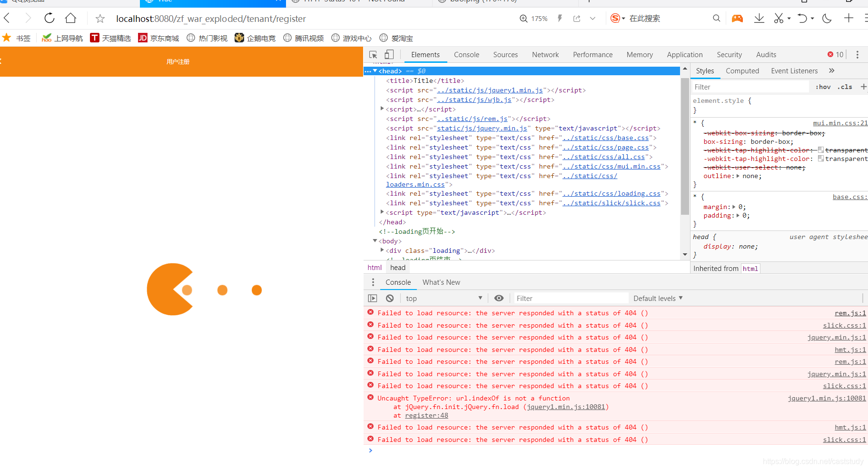
Task: Click the undo restore-tab icon
Action: tap(802, 18)
